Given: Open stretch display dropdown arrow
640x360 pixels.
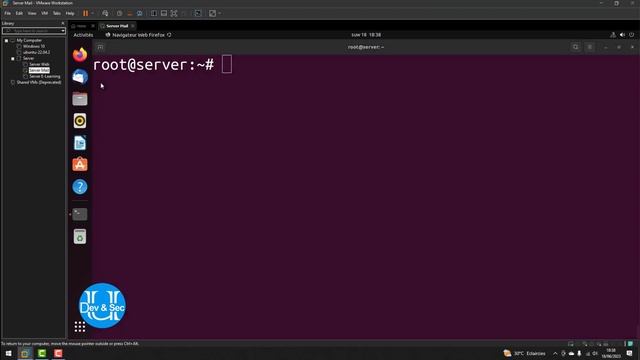Looking at the screenshot, I should pos(220,13).
